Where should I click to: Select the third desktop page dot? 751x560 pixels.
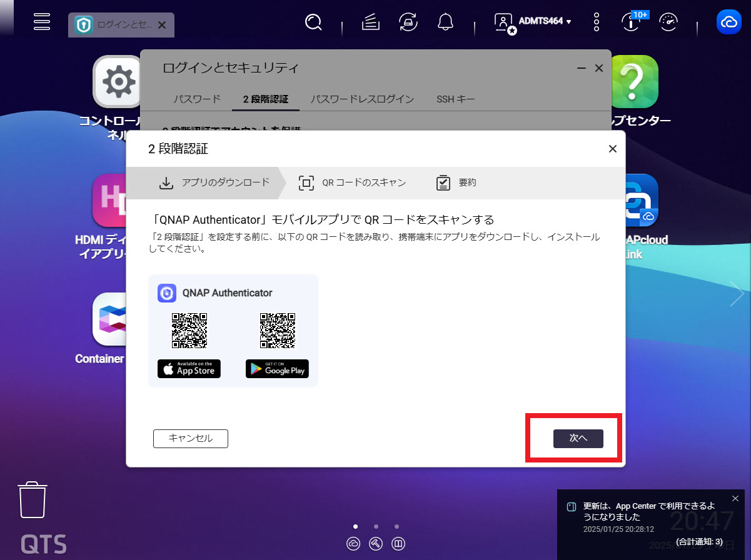(396, 526)
